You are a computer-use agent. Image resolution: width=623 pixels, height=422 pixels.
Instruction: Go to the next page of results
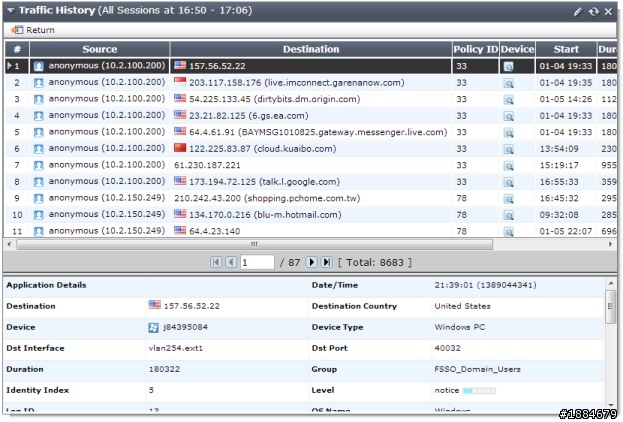coord(310,262)
